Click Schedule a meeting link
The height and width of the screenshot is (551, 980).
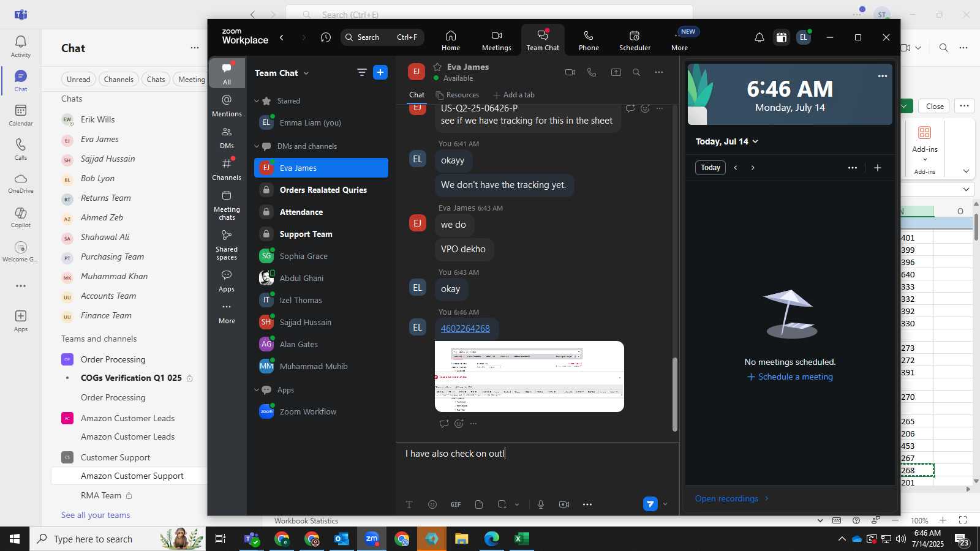[x=790, y=377]
